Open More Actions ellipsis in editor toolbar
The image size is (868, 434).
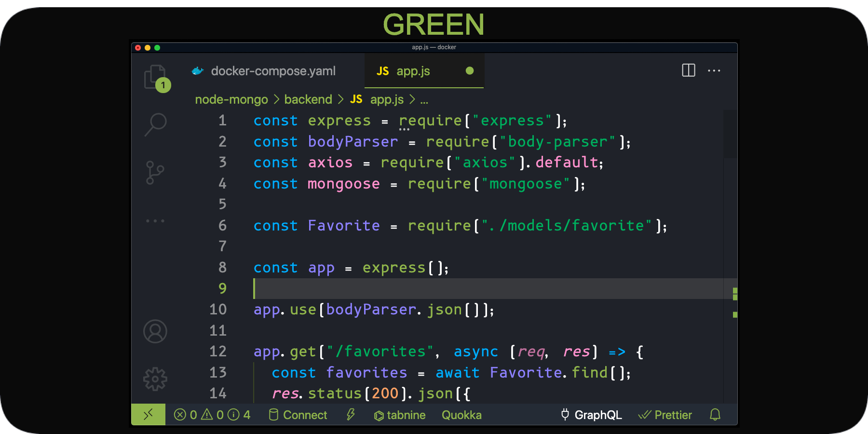click(714, 70)
